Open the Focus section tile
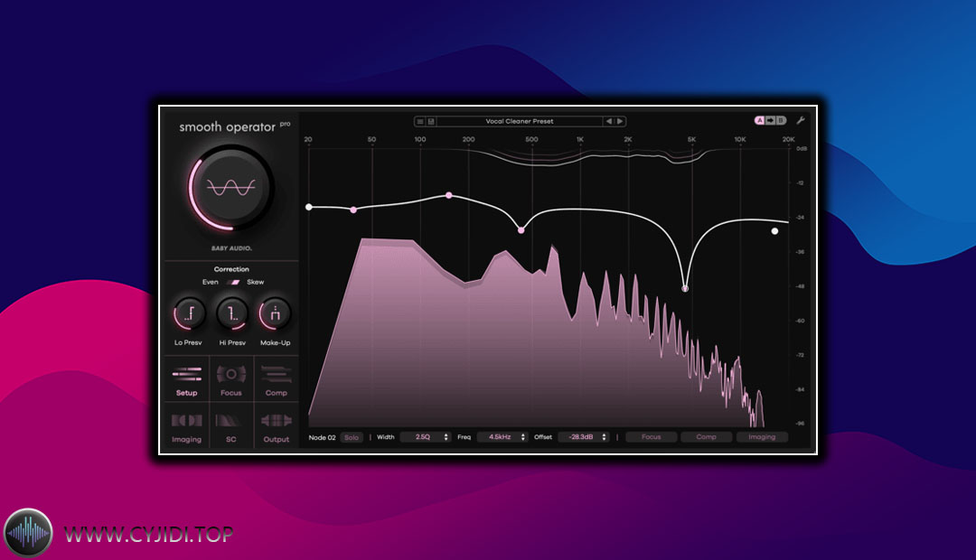 tap(231, 379)
